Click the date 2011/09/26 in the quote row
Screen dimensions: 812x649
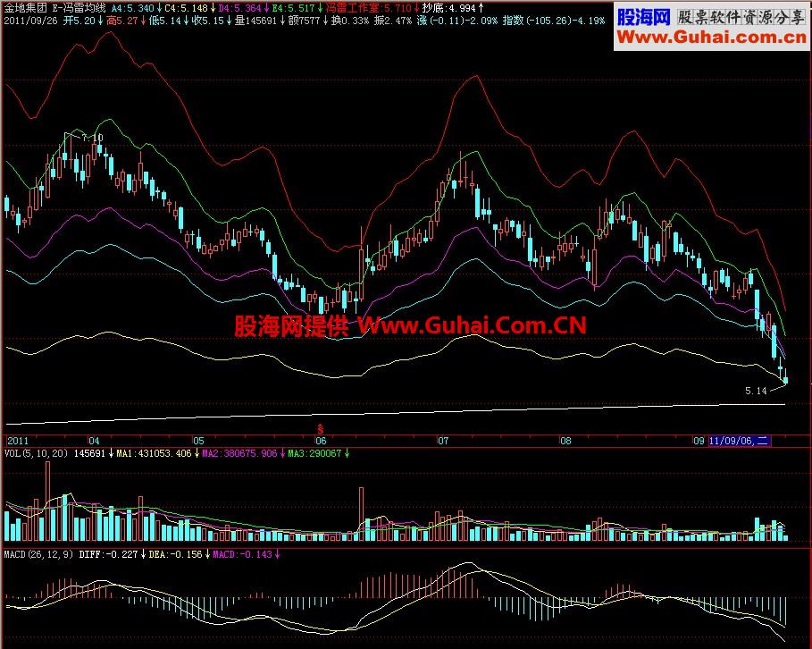[30, 21]
